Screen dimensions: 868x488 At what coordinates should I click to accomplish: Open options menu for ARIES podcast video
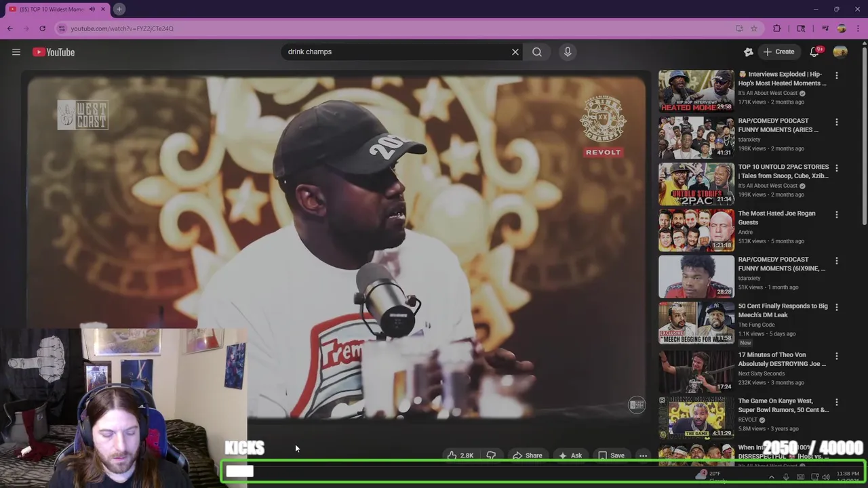tap(837, 122)
